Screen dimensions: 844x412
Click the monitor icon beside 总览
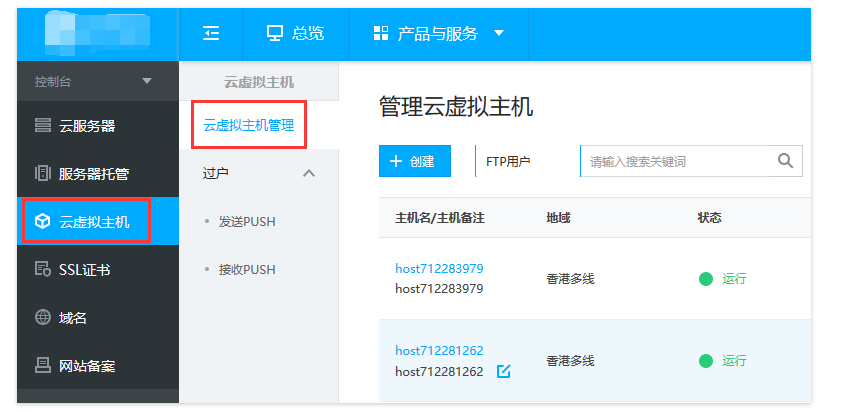click(275, 33)
